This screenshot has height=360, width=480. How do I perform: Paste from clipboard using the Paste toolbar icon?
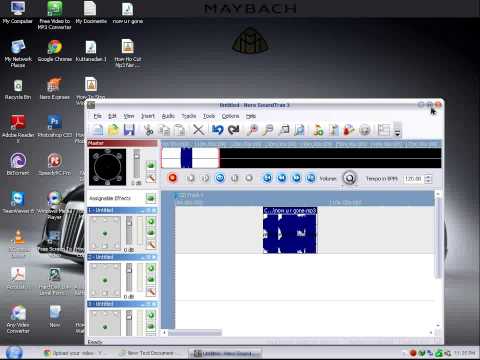180,130
